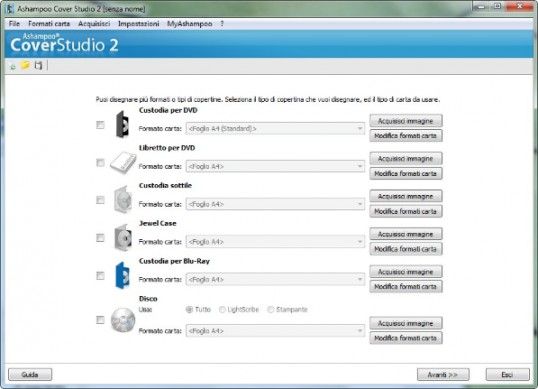Open the Impostazioni menu
Image resolution: width=538 pixels, height=389 pixels.
coord(139,24)
